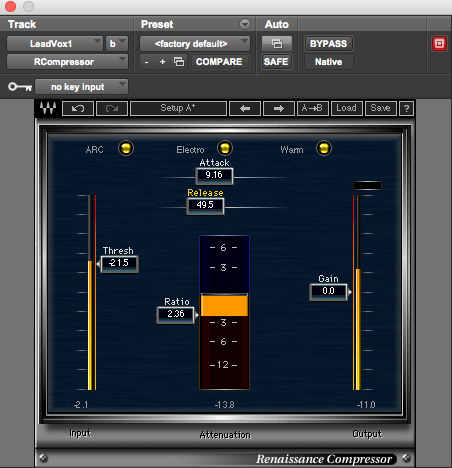Click the Auto header label
This screenshot has height=468, width=452.
coord(277,24)
